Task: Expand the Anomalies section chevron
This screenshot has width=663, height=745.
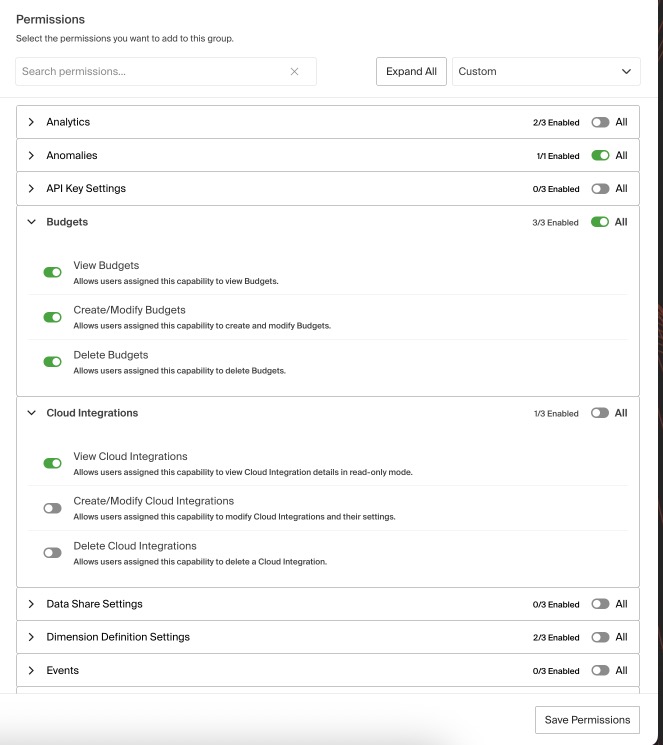Action: (31, 155)
